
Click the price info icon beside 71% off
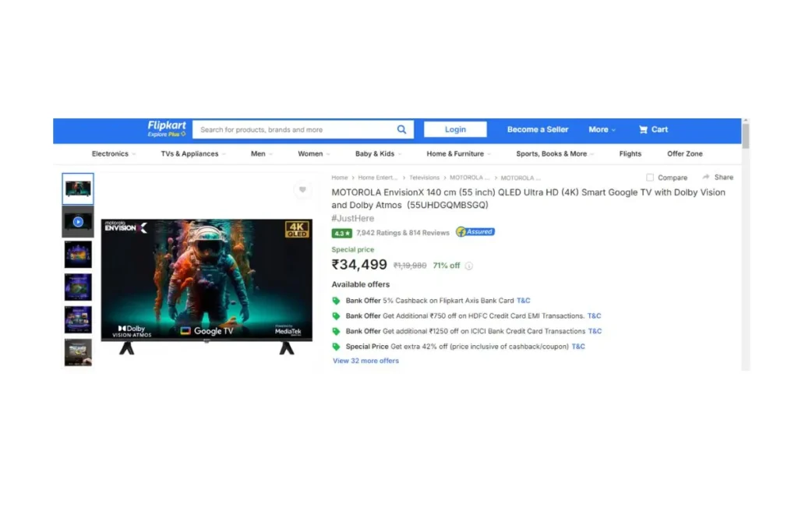click(468, 266)
